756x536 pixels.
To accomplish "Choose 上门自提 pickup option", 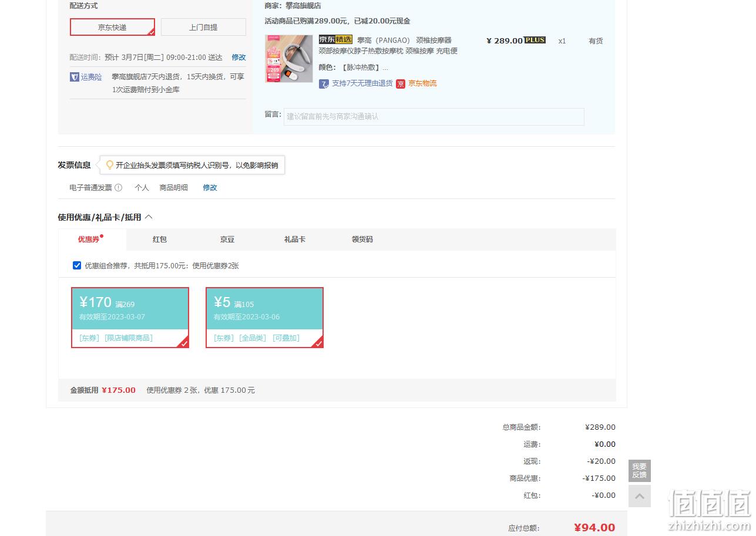I will pyautogui.click(x=203, y=27).
